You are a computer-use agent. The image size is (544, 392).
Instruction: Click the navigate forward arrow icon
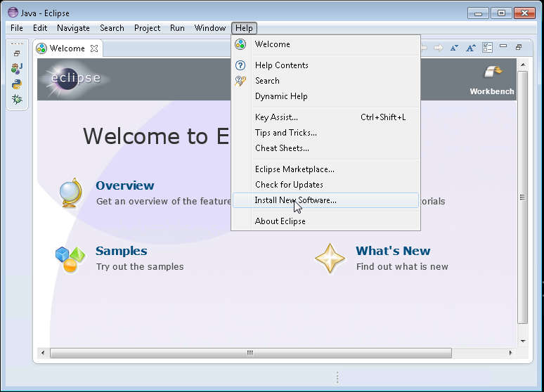(439, 48)
